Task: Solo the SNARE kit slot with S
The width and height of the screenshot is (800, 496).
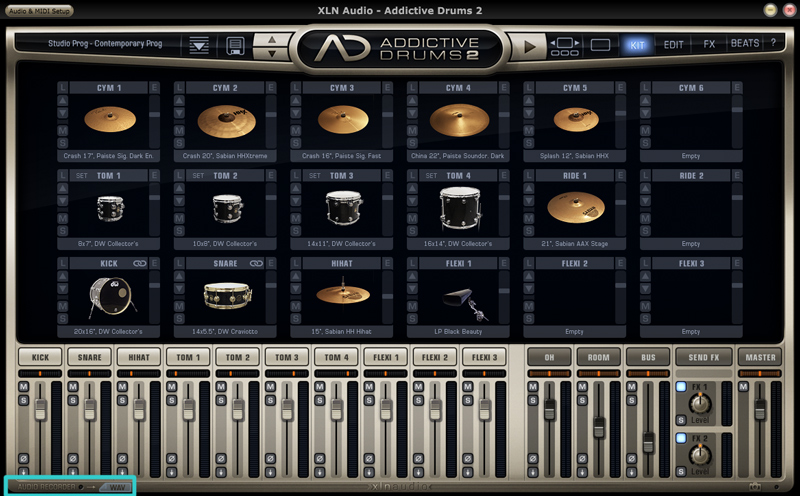Action: click(x=179, y=319)
